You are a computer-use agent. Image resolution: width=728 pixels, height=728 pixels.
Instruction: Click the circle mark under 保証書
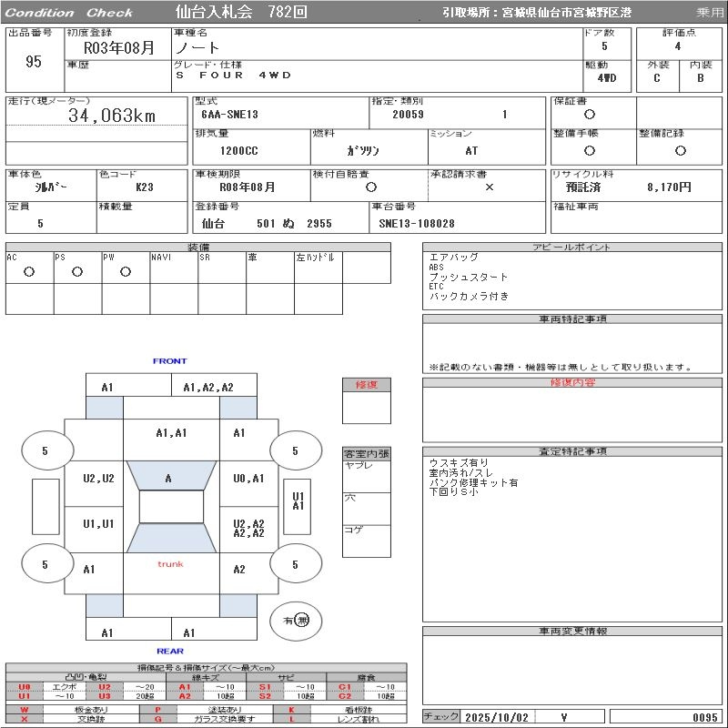[590, 115]
